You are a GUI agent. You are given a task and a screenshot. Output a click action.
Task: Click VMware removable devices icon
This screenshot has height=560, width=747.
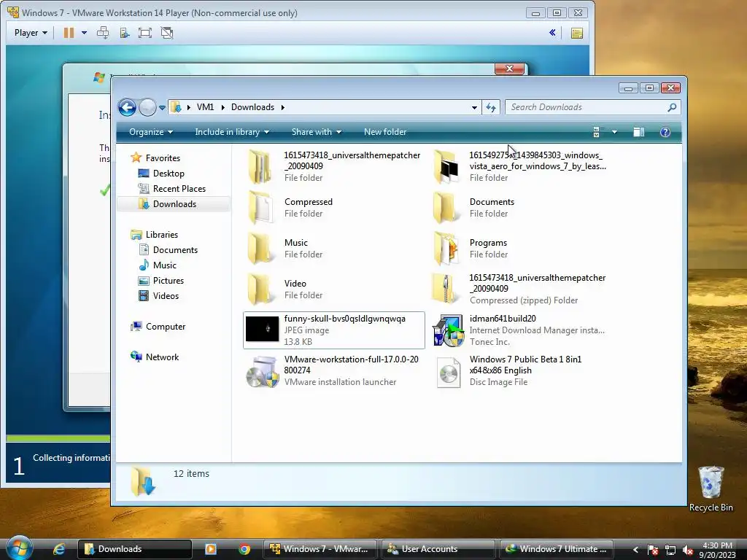pyautogui.click(x=124, y=33)
